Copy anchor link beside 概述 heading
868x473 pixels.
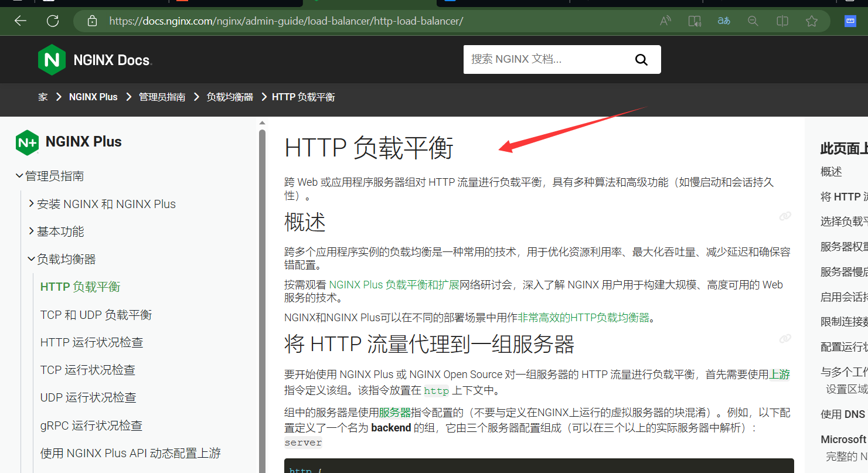[785, 216]
